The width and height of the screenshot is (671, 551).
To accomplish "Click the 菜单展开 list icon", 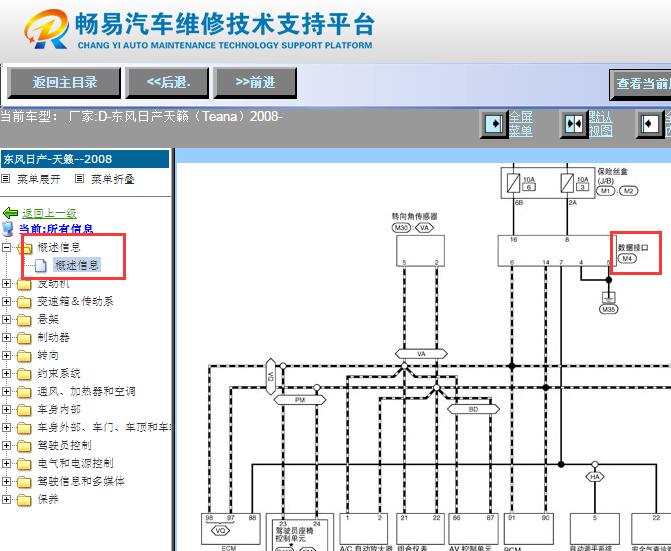I will coord(5,178).
